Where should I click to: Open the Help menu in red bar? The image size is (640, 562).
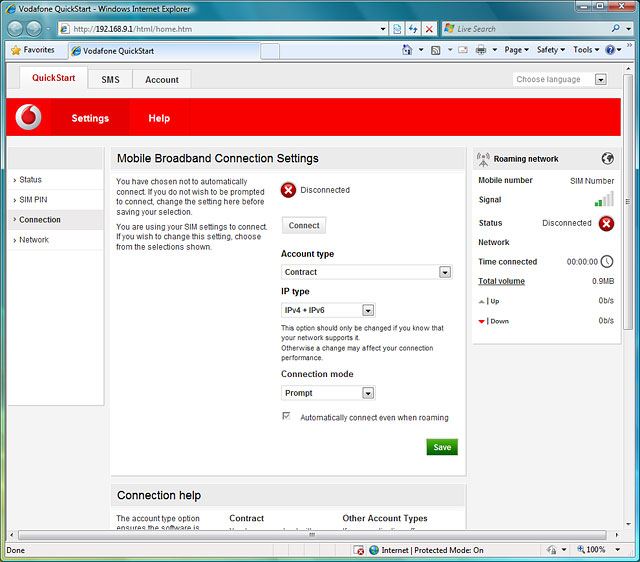point(159,118)
